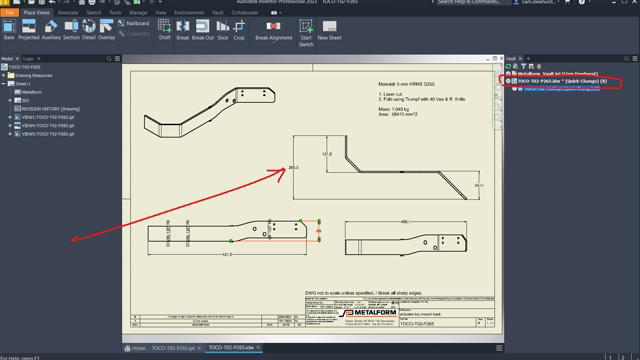This screenshot has height=360, width=640.
Task: Search the Model browser
Action: [109, 59]
